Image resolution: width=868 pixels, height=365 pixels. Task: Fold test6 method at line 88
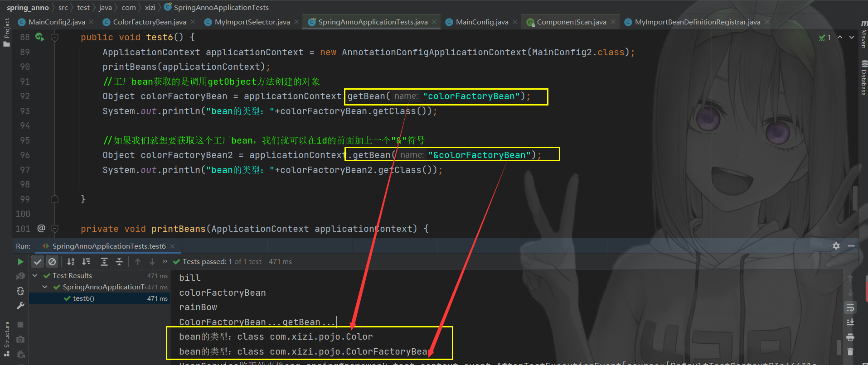[55, 38]
